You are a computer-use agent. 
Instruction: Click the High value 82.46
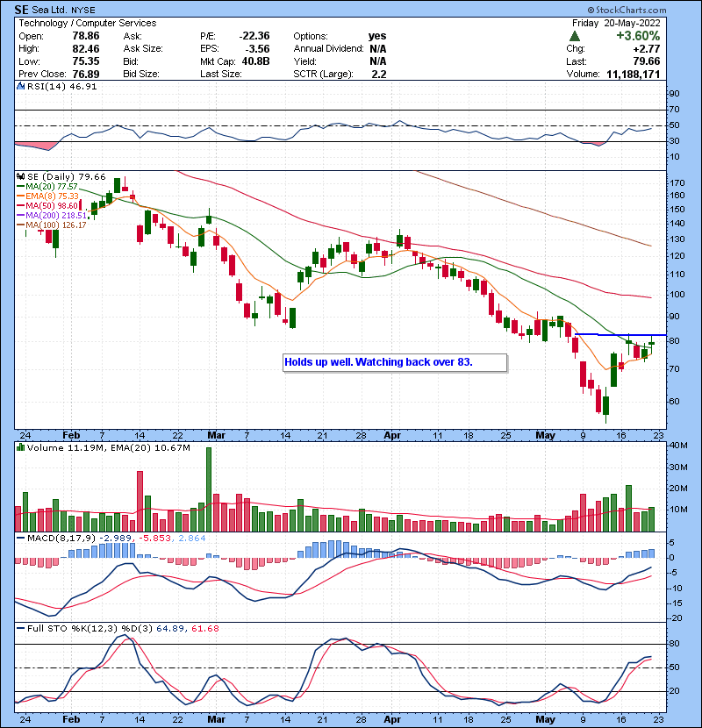pyautogui.click(x=85, y=49)
